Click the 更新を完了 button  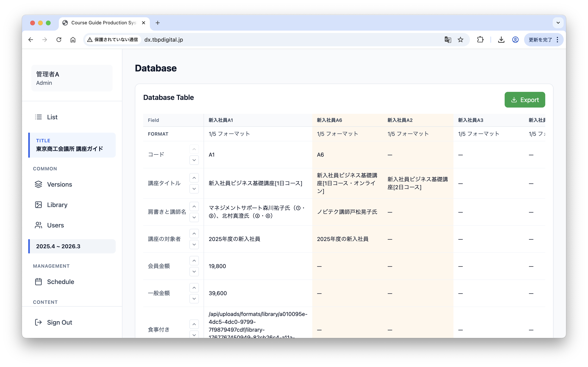[x=540, y=40]
